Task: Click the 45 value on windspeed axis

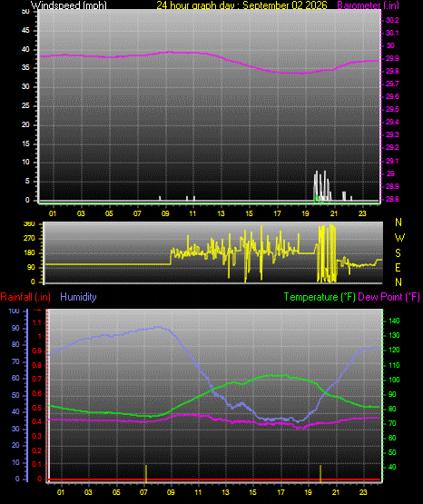Action: 25,31
